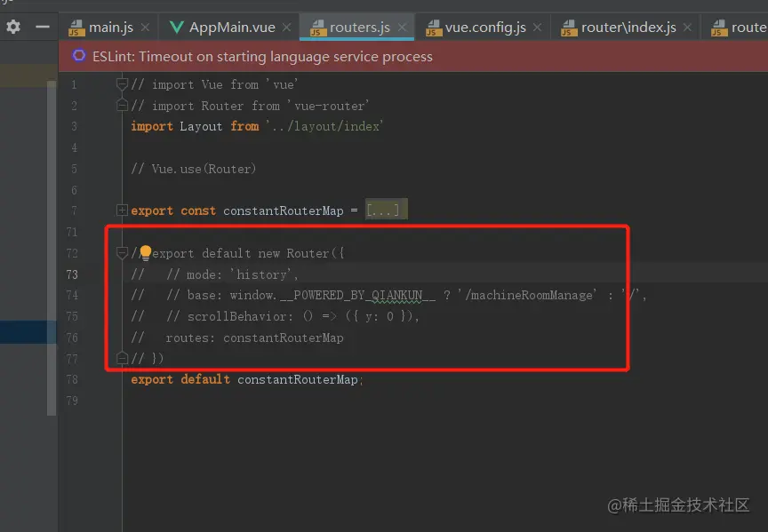Click the ESLint circle icon in banner
Screen dimensions: 768x532
coord(79,56)
